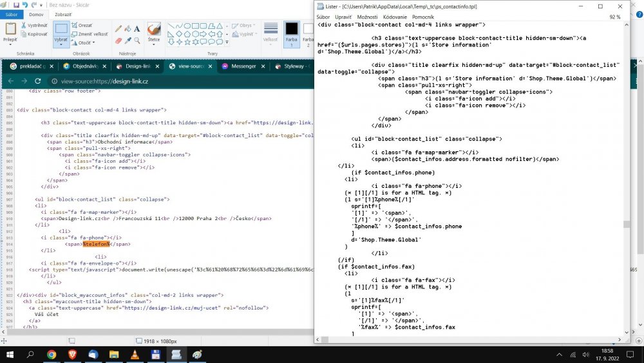Open Možnosti menu in Lister
Viewport: 644px width, 363px height.
[368, 17]
